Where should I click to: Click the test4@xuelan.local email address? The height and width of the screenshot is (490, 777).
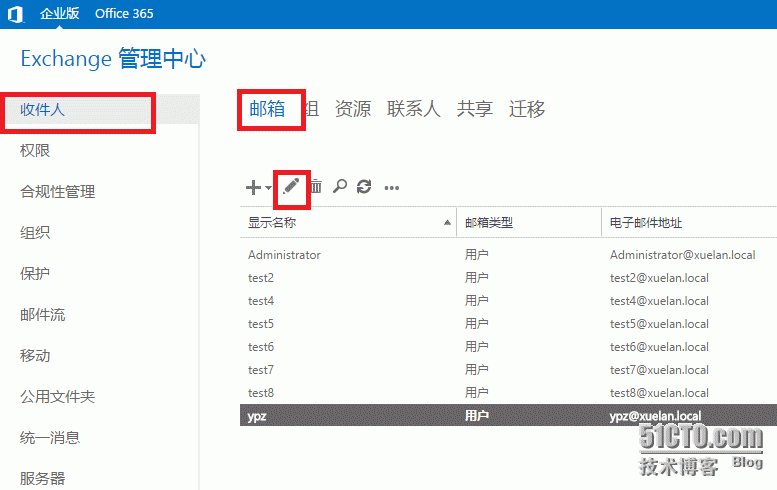tap(659, 301)
